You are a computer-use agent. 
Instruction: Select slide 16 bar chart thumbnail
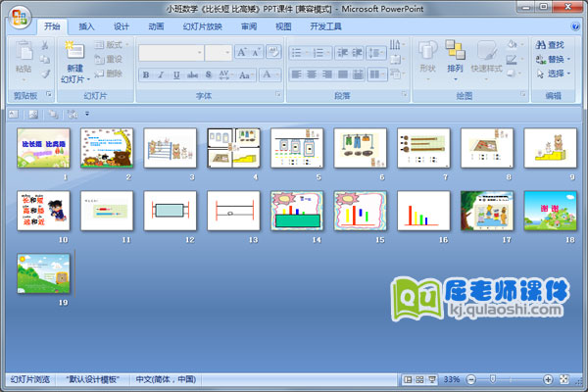pos(423,211)
